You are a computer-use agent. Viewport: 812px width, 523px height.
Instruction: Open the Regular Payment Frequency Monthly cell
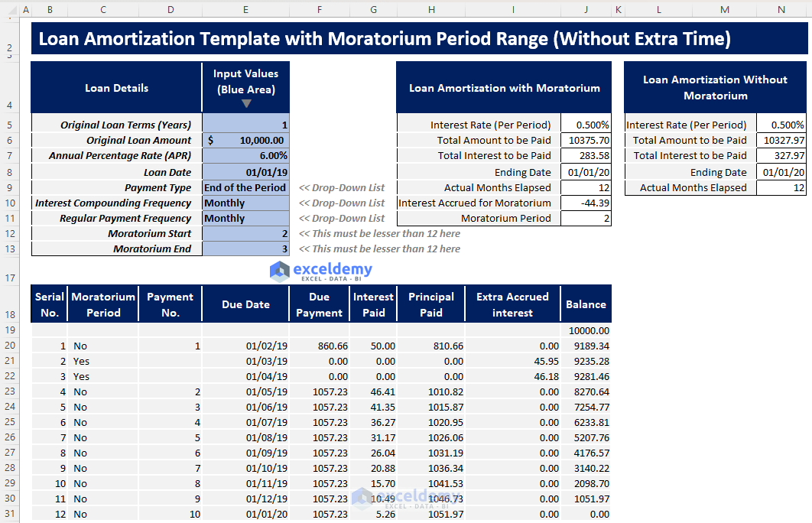(x=245, y=219)
